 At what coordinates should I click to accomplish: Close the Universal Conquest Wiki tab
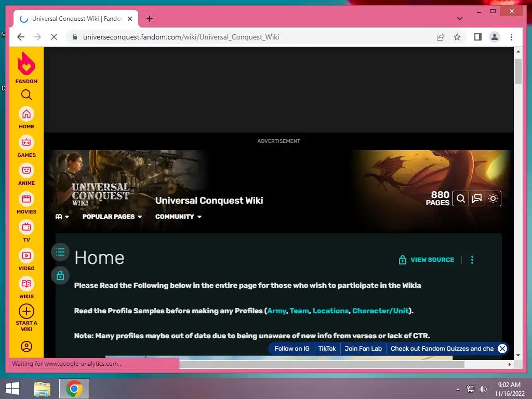point(129,19)
